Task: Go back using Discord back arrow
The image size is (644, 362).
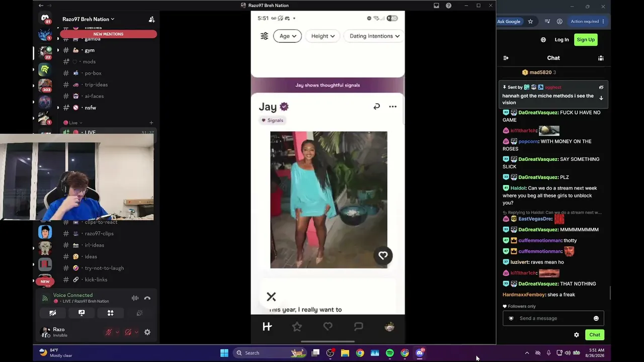Action: (x=41, y=6)
